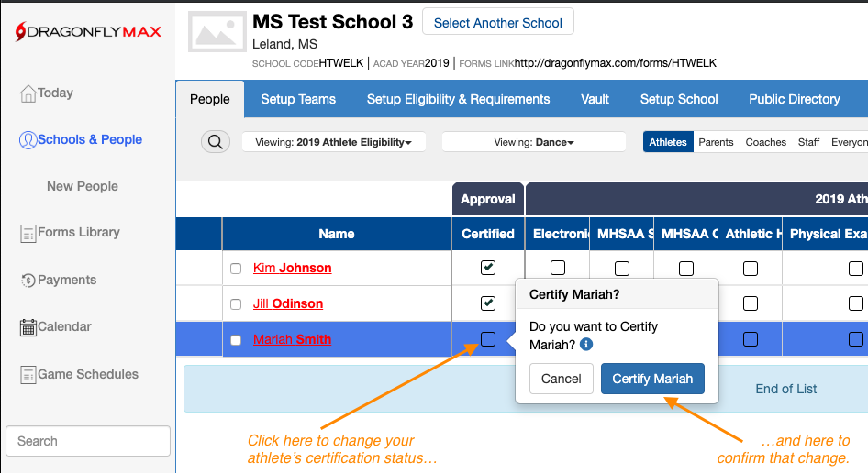Click the magnifying glass search icon

tap(215, 142)
